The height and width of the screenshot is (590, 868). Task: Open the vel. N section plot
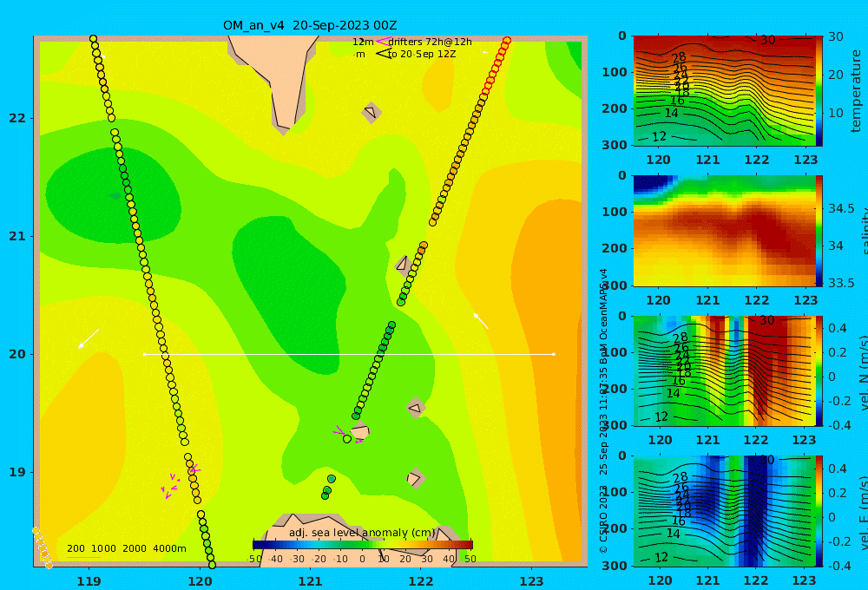tap(725, 370)
